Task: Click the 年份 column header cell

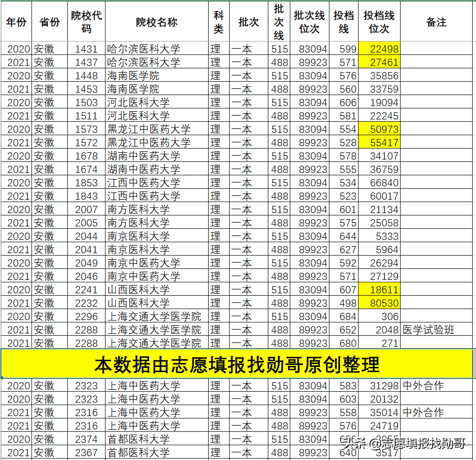Action: point(16,21)
